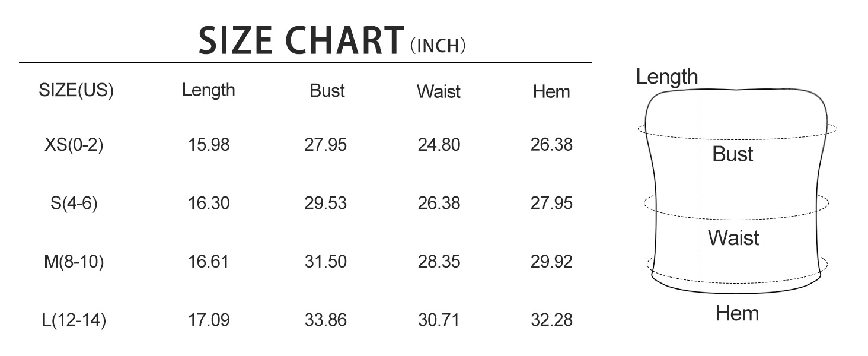Viewport: 868px width, 356px height.
Task: Select the S(4-6) size row label
Action: (x=74, y=204)
